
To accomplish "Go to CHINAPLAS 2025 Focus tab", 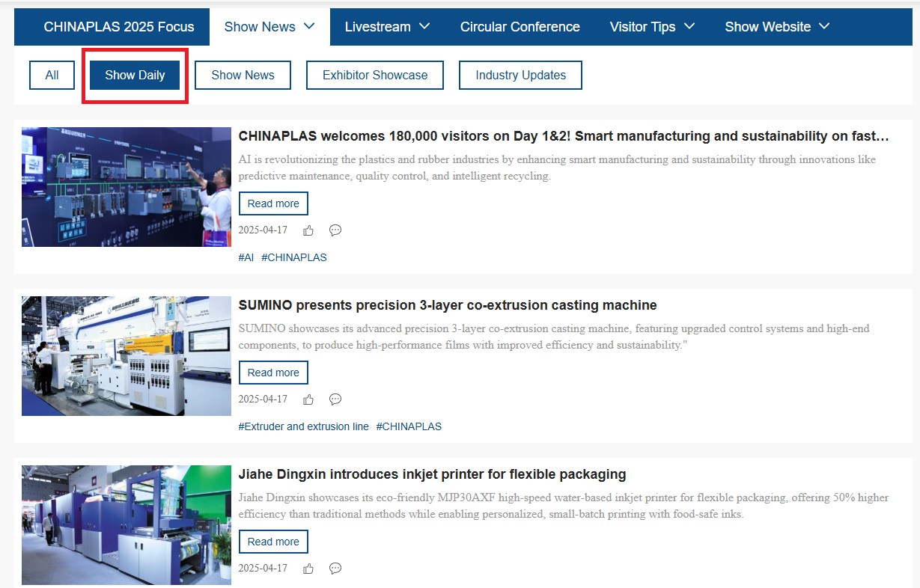I will pyautogui.click(x=119, y=27).
